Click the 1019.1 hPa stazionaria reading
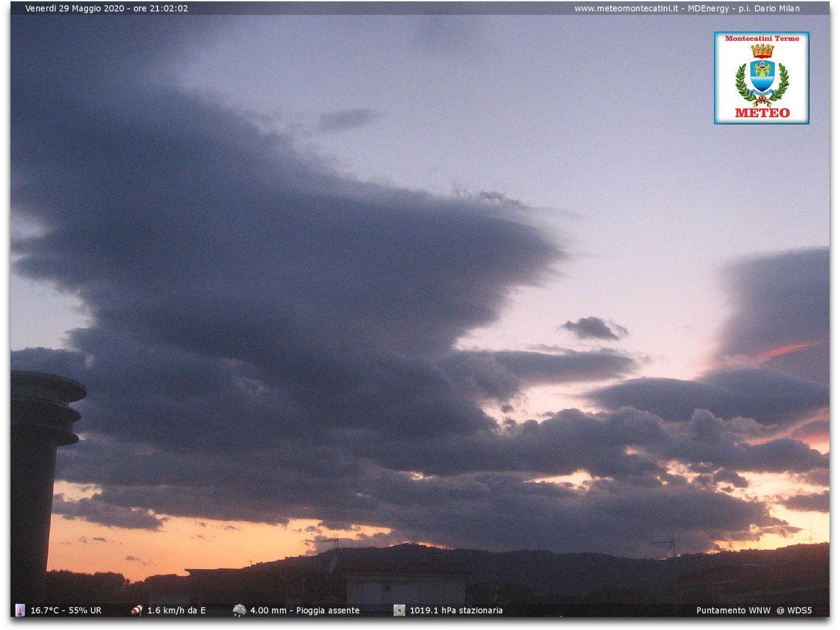Screen dimensions: 840x630 coord(456,611)
